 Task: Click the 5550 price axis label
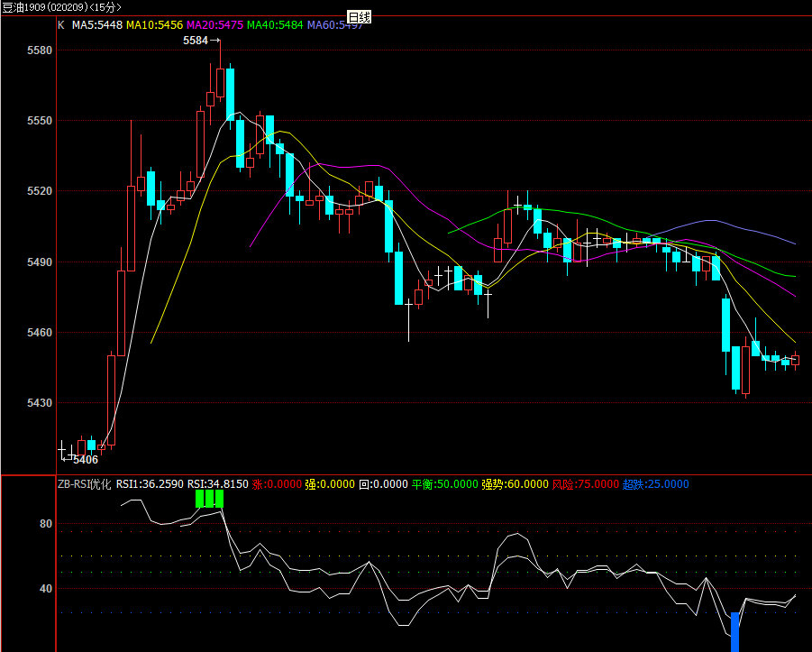[40, 121]
